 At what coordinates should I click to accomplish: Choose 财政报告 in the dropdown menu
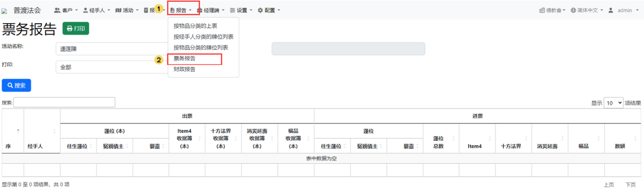(185, 69)
